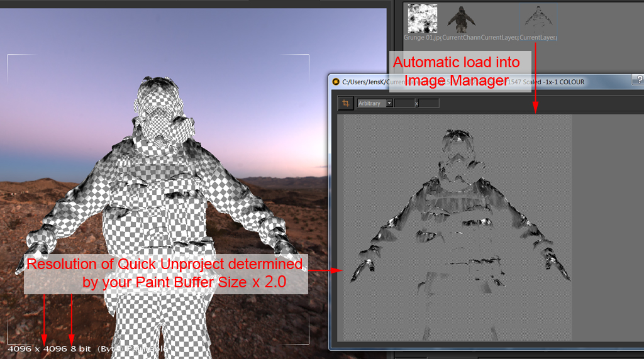This screenshot has width=644, height=359.
Task: Click the crop width input field
Action: click(x=404, y=103)
